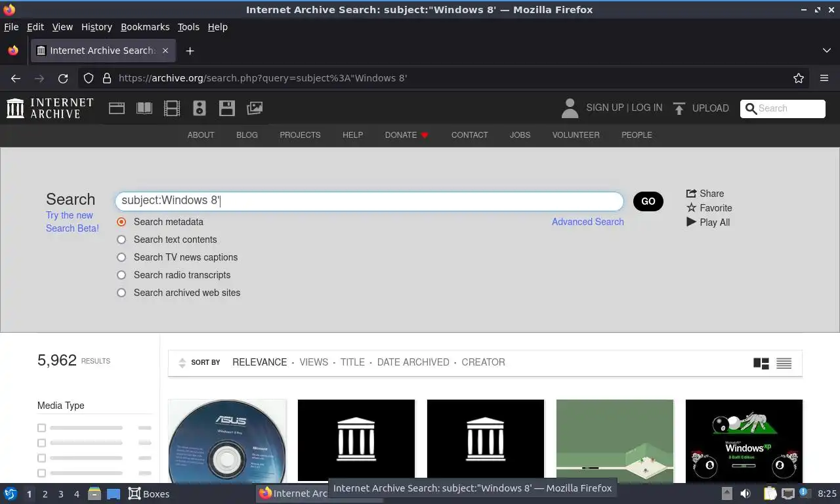The height and width of the screenshot is (504, 840).
Task: Toggle sort direction arrows beside Sort By
Action: 182,363
